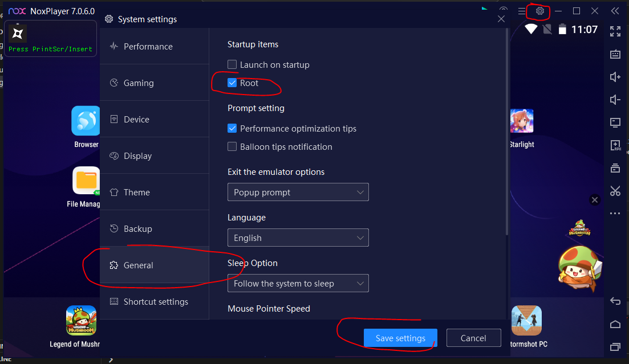The image size is (629, 364).
Task: Uncheck the Root checkbox
Action: pos(232,83)
